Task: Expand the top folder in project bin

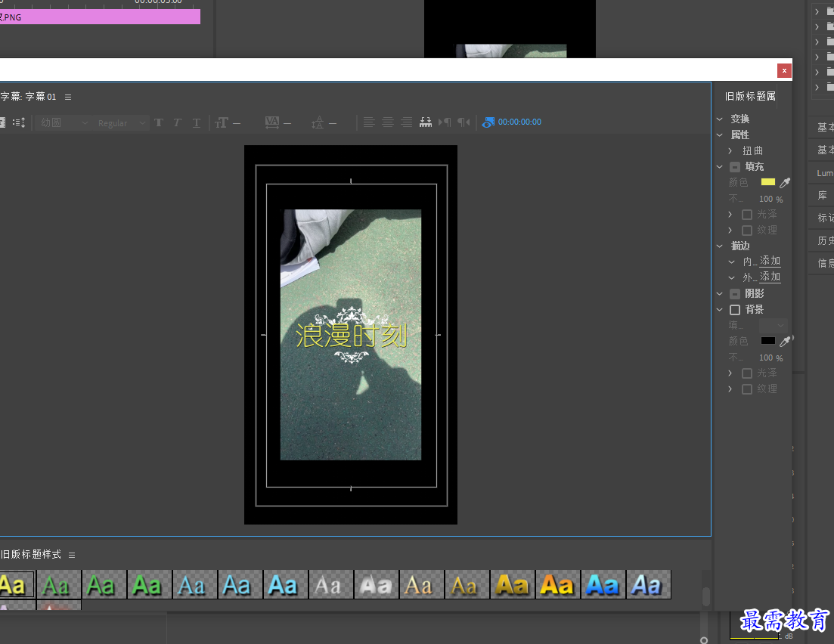Action: tap(817, 11)
